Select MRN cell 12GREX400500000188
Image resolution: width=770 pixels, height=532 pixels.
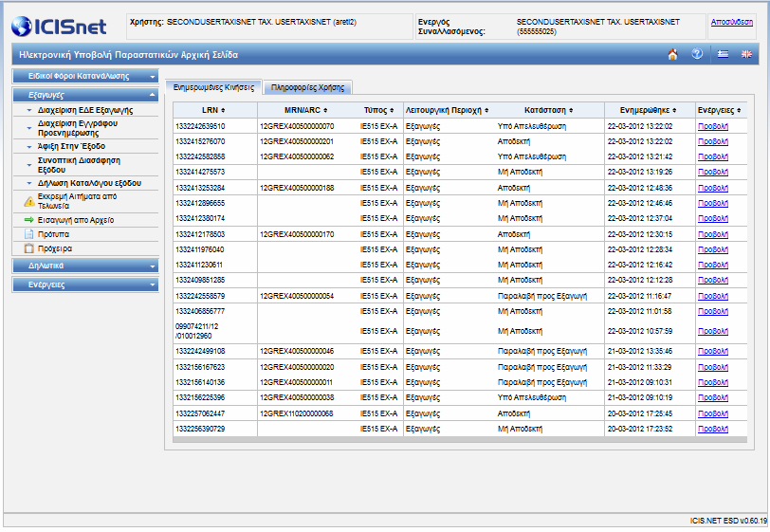click(x=297, y=188)
